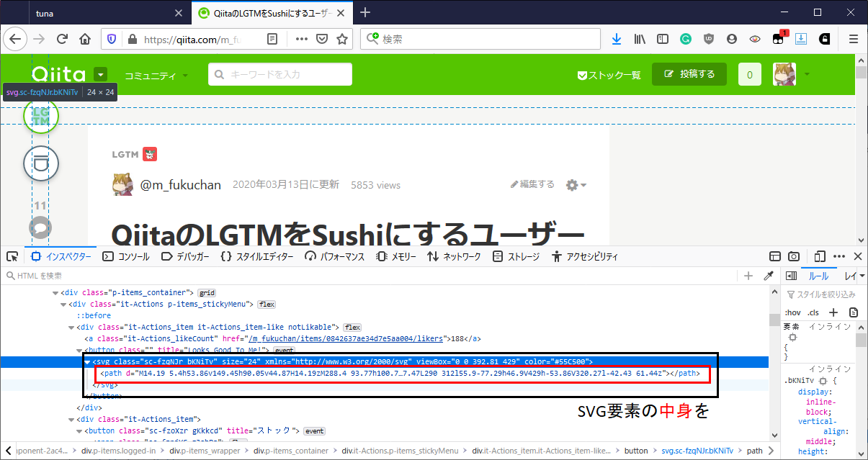Open the uBlock Origin shield icon
This screenshot has height=460, width=868.
709,39
